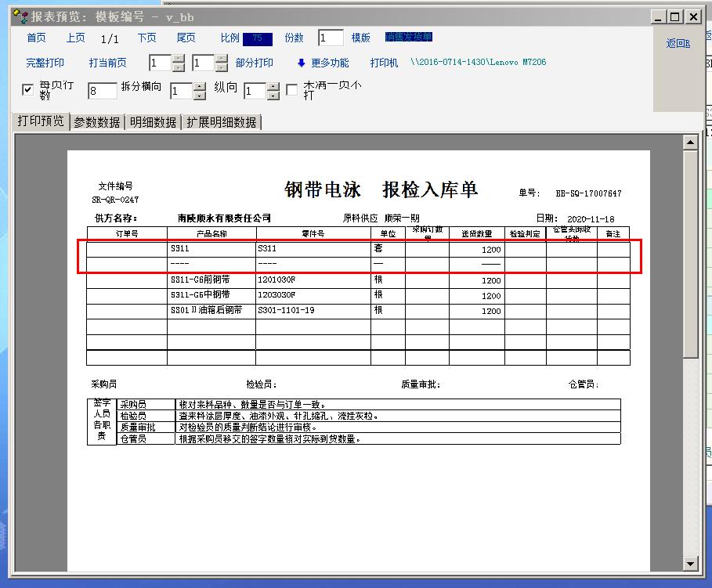Open the 更多功能 menu
This screenshot has width=712, height=588.
click(330, 63)
